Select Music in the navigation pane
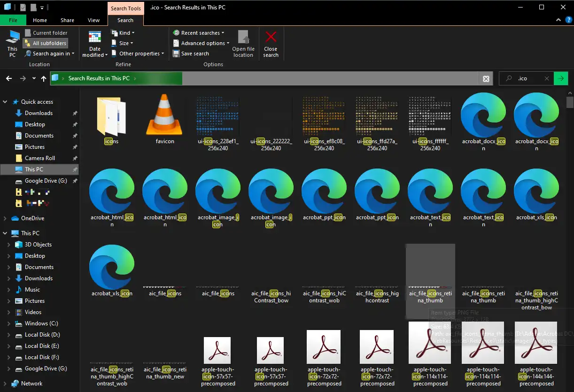The width and height of the screenshot is (574, 392). (x=32, y=290)
